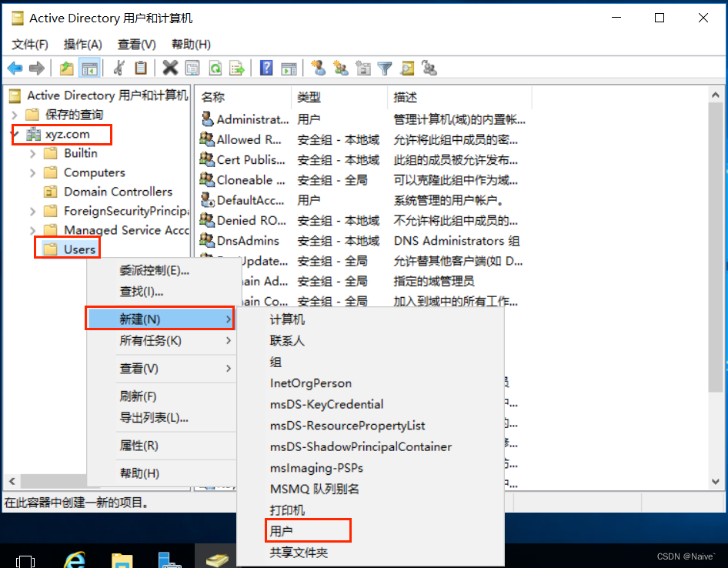The height and width of the screenshot is (568, 728).
Task: Open Help via the blue question mark icon
Action: 266,68
